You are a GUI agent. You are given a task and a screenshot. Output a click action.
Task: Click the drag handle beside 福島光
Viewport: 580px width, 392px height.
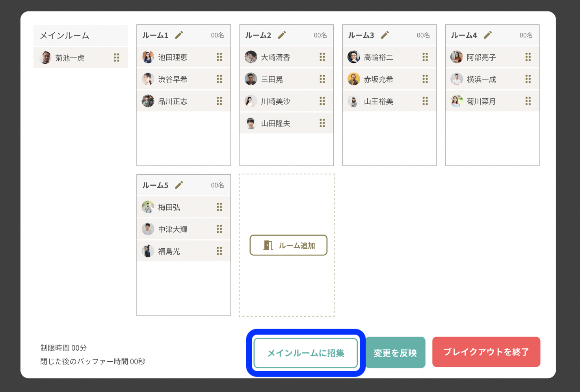pos(219,251)
